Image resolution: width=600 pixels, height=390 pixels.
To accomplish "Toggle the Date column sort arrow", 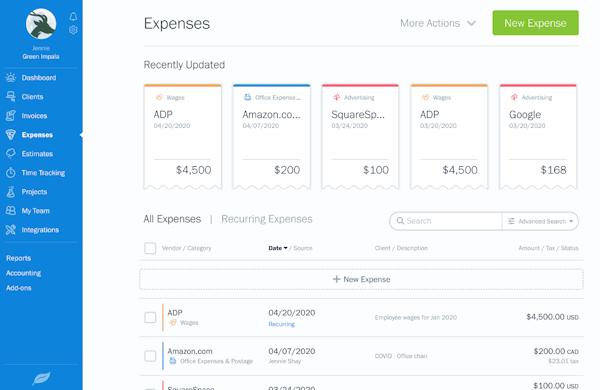I will (x=285, y=248).
